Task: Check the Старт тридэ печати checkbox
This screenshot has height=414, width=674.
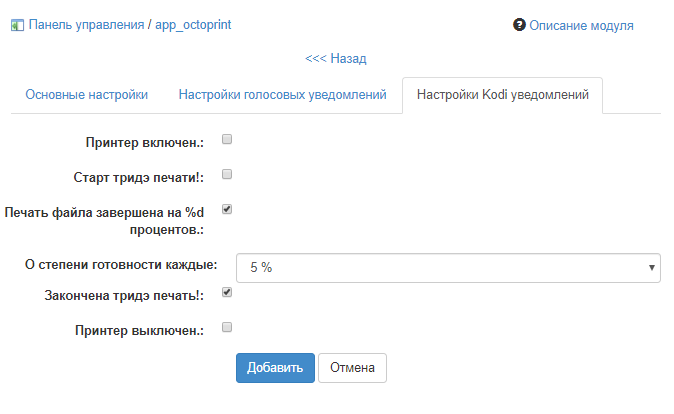Action: tap(227, 174)
